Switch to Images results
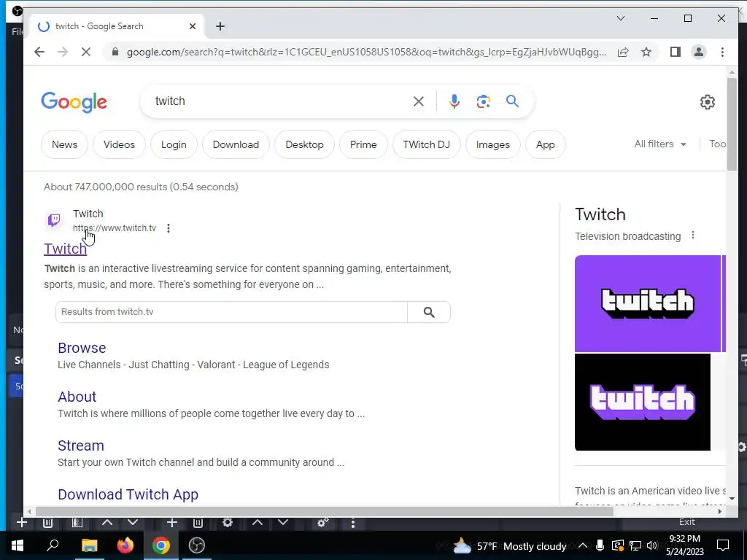 [x=492, y=144]
